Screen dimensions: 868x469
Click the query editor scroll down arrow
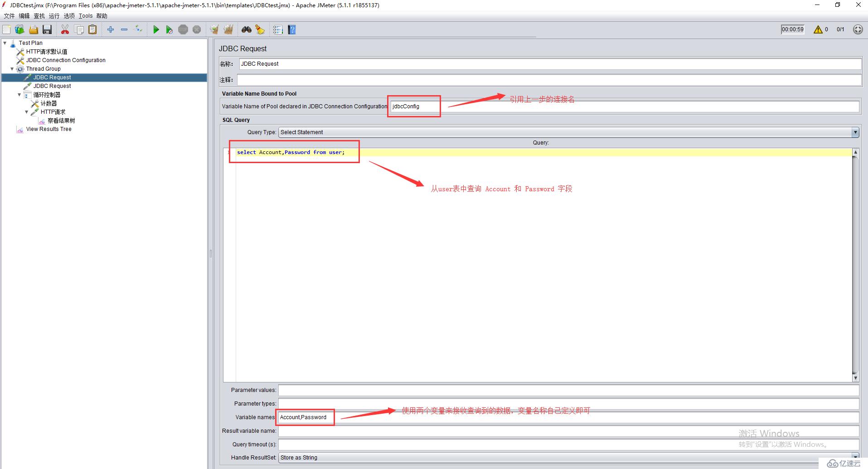click(855, 377)
